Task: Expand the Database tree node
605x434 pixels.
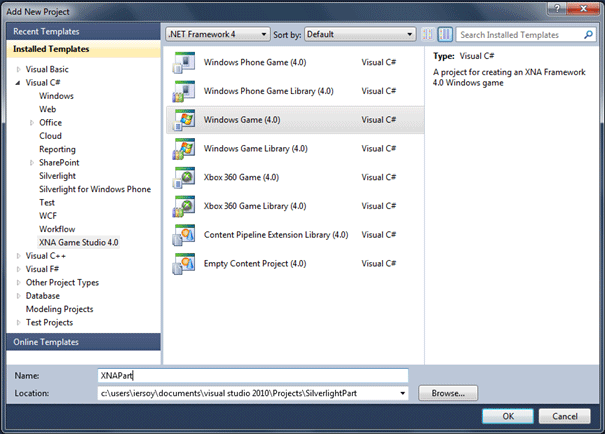Action: coord(18,296)
